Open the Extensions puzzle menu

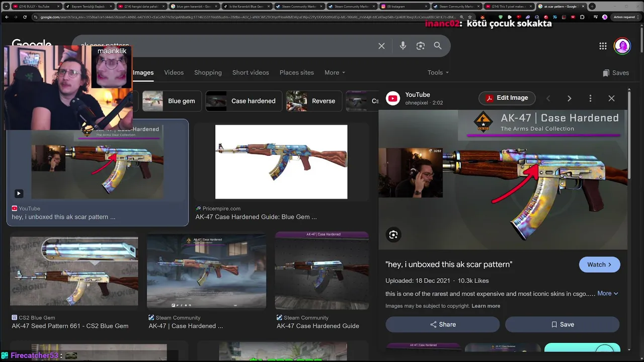coord(583,17)
